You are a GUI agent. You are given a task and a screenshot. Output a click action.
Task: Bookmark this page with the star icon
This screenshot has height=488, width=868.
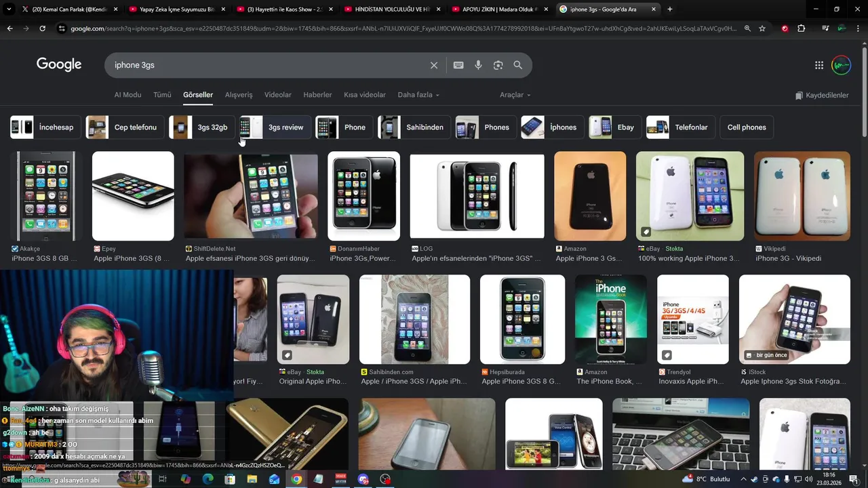(x=762, y=28)
